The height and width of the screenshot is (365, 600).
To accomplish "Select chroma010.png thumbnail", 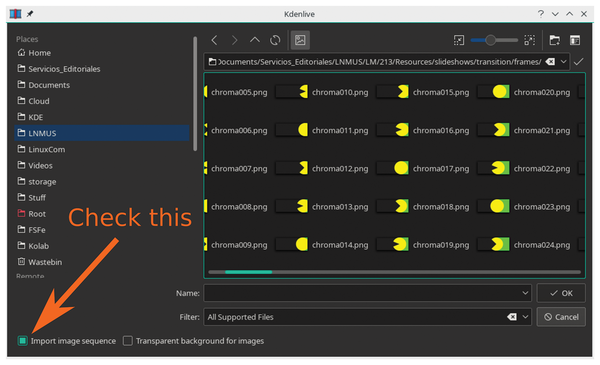I will point(292,92).
